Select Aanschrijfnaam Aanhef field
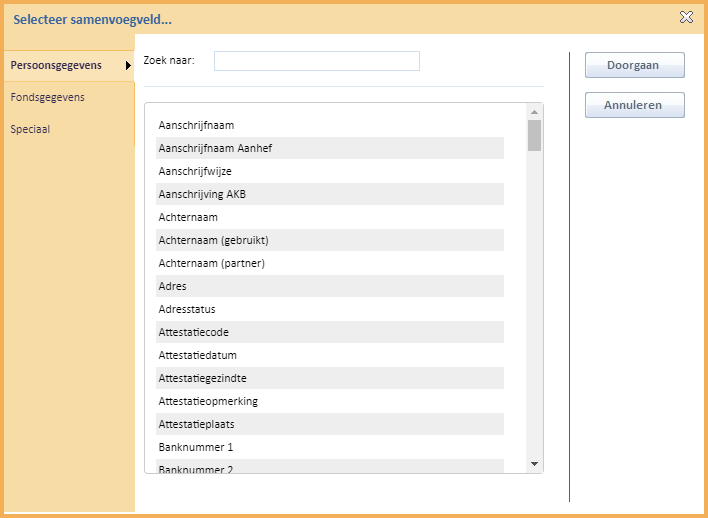This screenshot has height=518, width=708. (330, 148)
